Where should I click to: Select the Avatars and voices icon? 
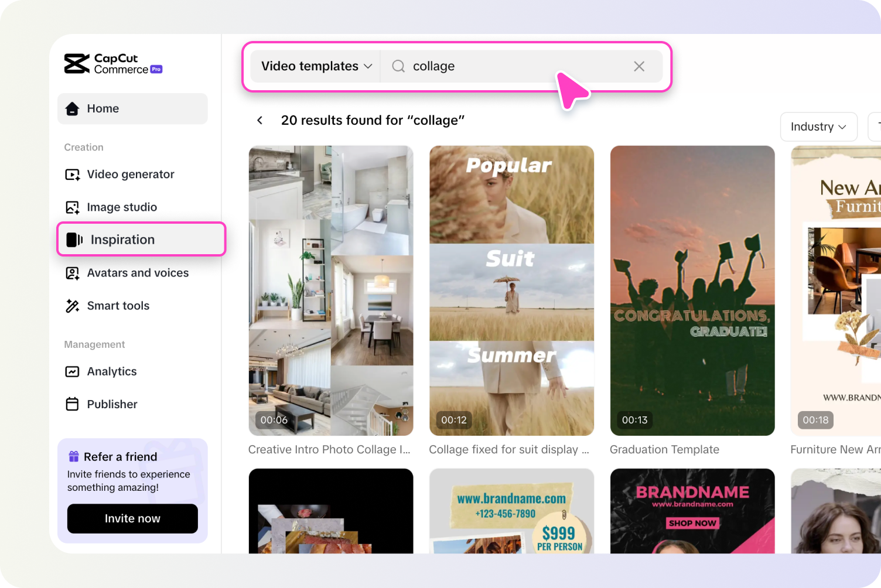pos(71,272)
